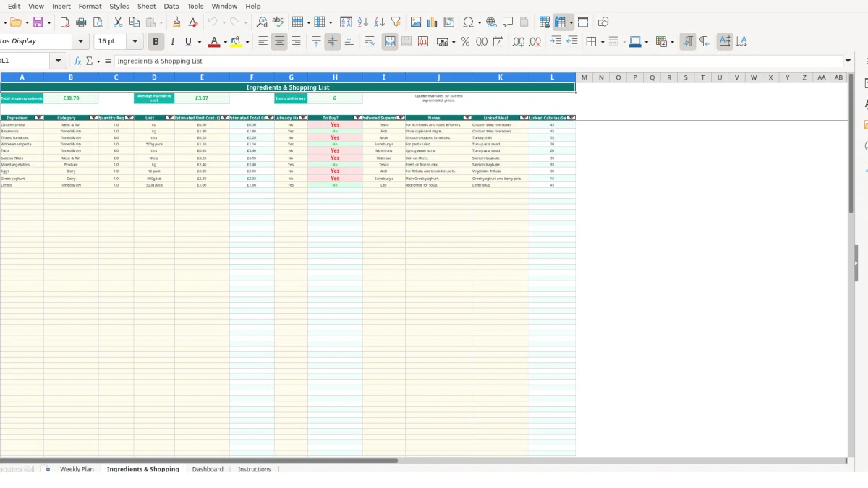868x488 pixels.
Task: Copy the selection using toolbar icon
Action: pos(134,22)
